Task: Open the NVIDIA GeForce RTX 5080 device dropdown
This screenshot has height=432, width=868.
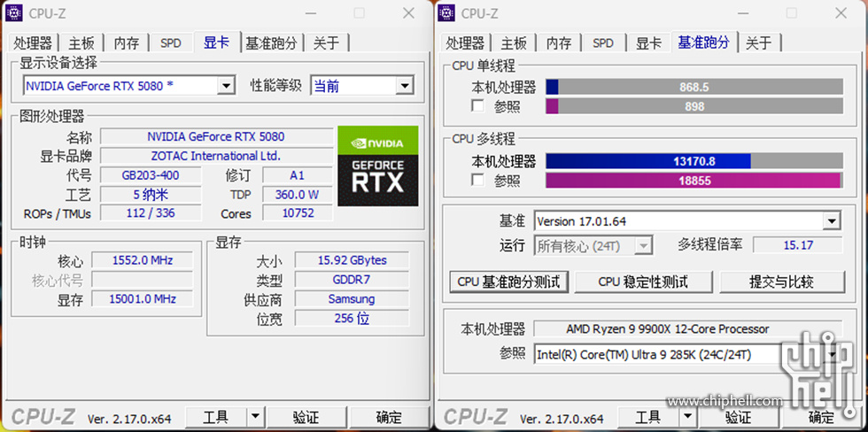Action: click(x=226, y=86)
